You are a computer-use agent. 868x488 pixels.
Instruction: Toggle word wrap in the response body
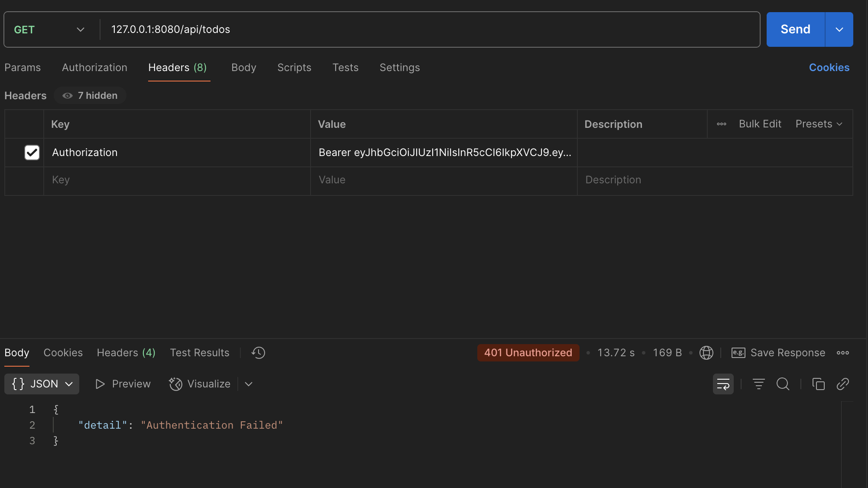point(723,384)
